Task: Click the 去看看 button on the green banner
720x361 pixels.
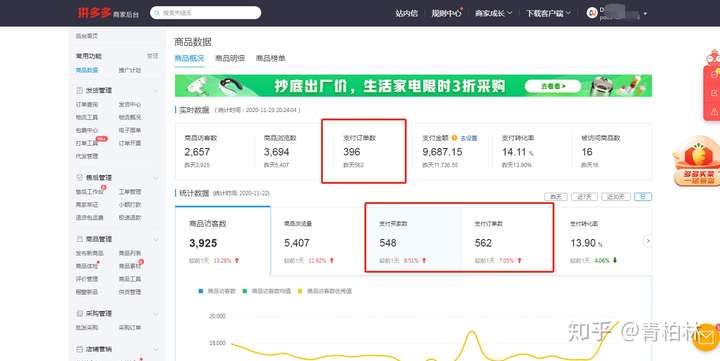Action: (553, 86)
